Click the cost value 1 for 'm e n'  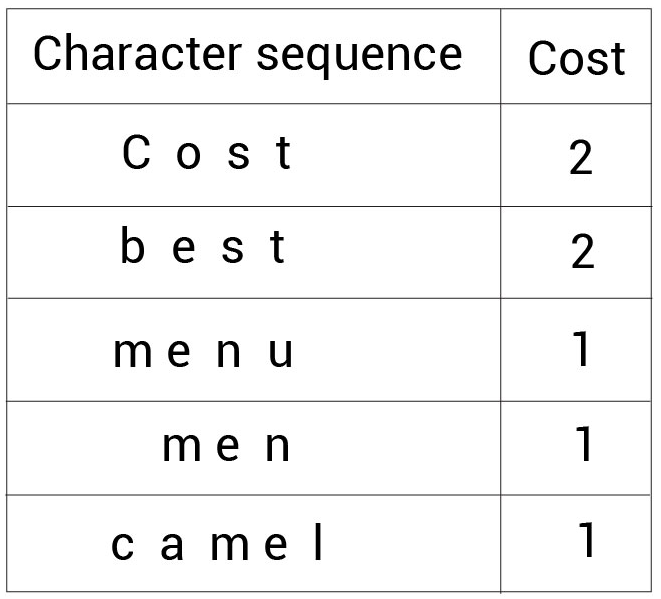(x=584, y=443)
